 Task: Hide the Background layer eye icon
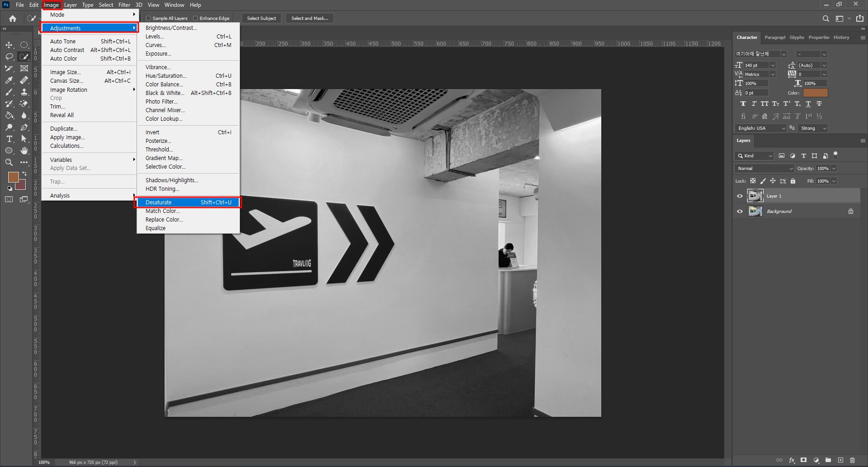[740, 212]
